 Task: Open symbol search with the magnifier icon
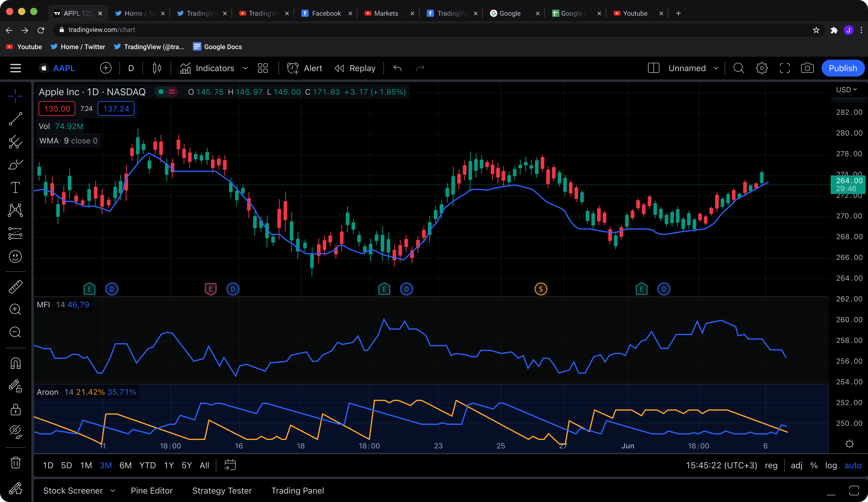[739, 68]
